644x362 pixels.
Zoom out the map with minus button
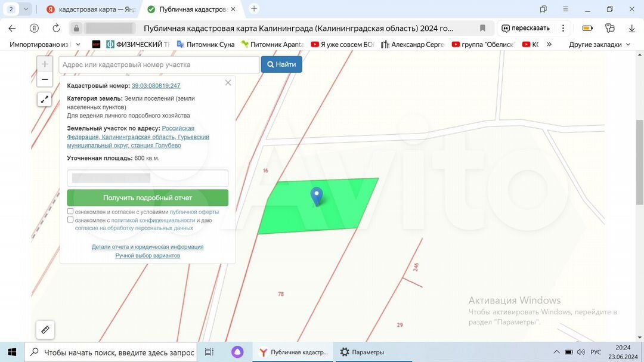tap(45, 79)
